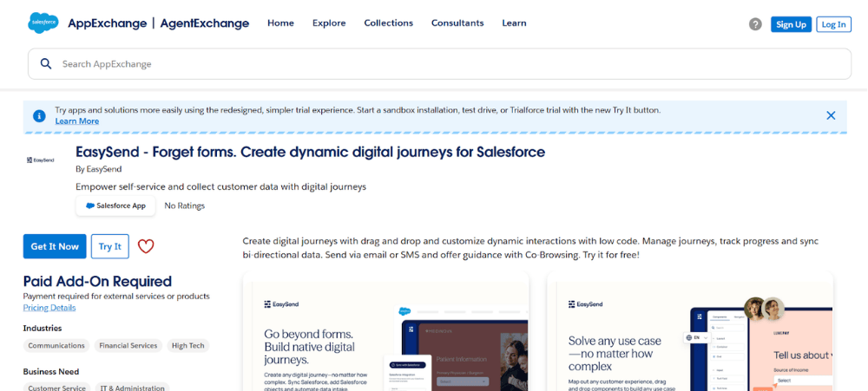Click the search magnifier icon
868x391 pixels.
(46, 63)
